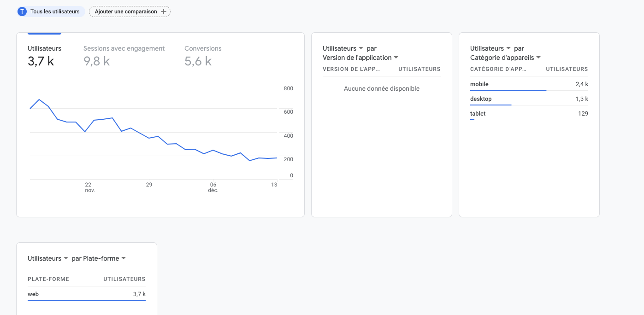This screenshot has width=644, height=315.
Task: Click the desktop row in device table
Action: (529, 99)
